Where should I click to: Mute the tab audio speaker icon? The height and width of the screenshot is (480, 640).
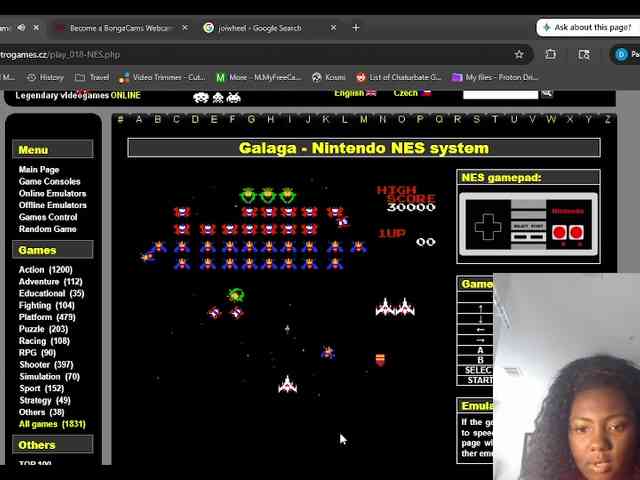pyautogui.click(x=21, y=28)
